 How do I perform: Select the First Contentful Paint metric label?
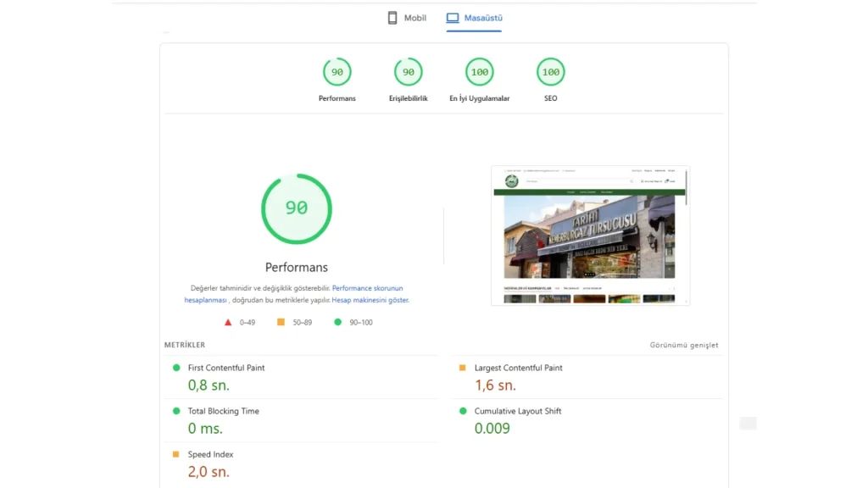click(226, 368)
